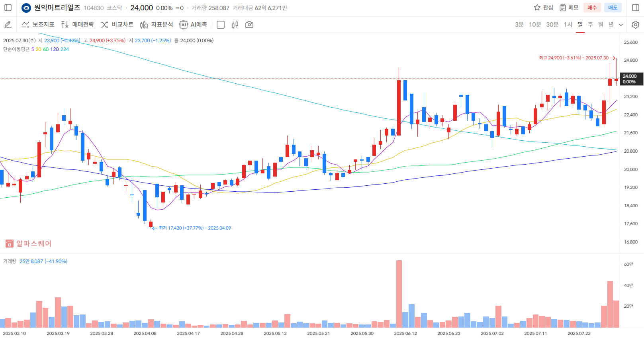Click the 거래량 volume indicator label
The height and width of the screenshot is (338, 644).
click(10, 261)
